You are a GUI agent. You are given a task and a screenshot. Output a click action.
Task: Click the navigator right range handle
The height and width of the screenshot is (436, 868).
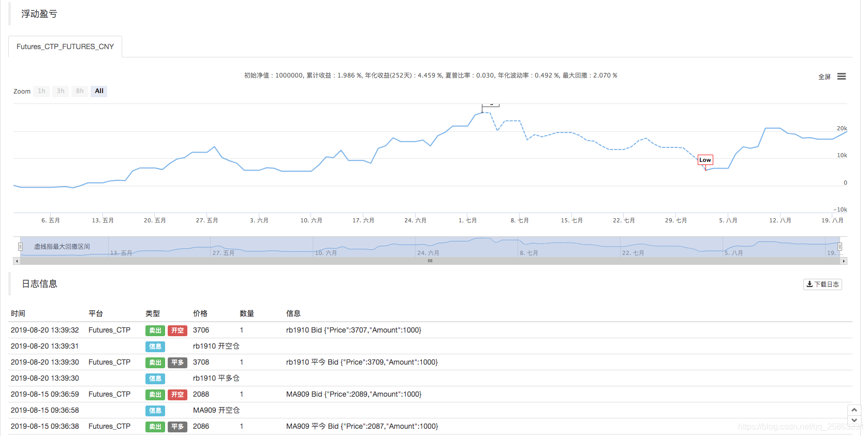(840, 247)
